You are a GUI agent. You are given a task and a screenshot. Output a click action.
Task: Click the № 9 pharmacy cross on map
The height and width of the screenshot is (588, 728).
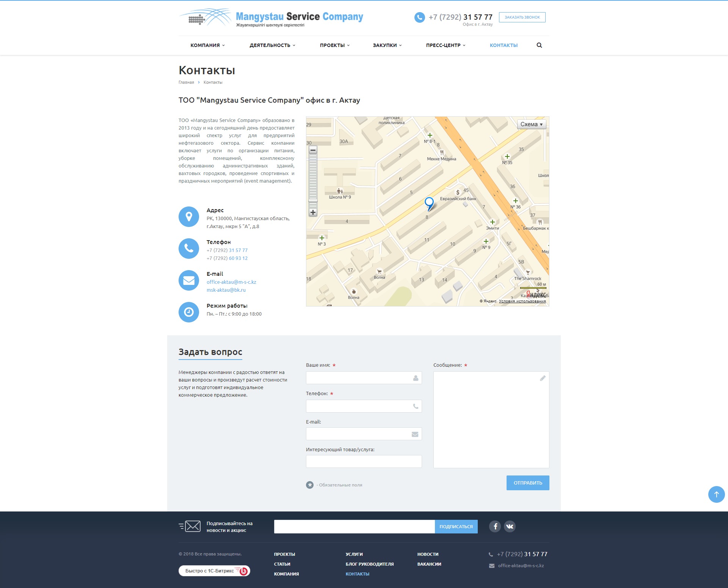tap(486, 241)
